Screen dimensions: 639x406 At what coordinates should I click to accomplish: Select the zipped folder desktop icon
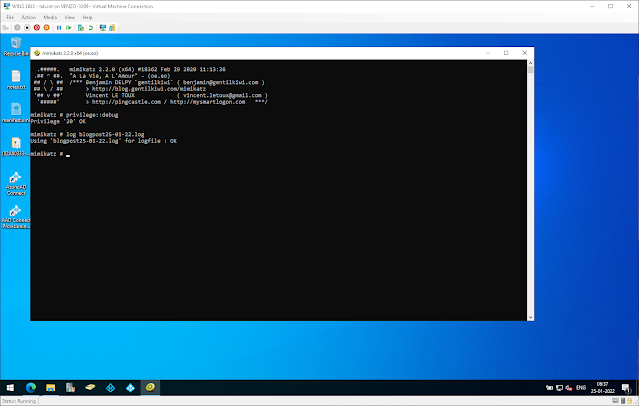point(16,146)
